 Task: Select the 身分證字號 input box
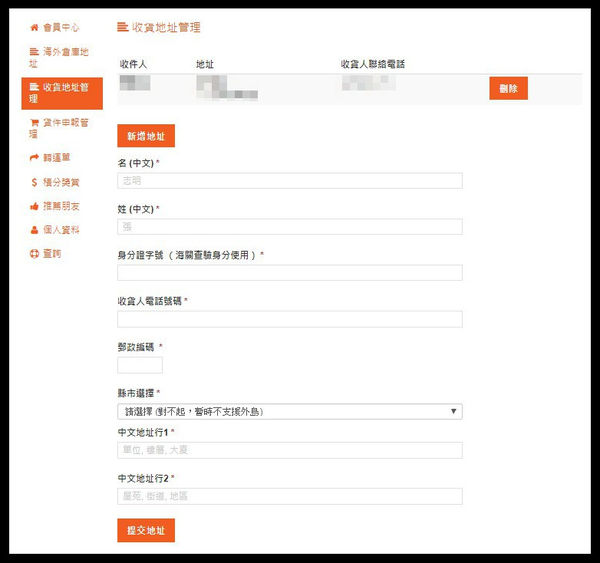pos(289,273)
